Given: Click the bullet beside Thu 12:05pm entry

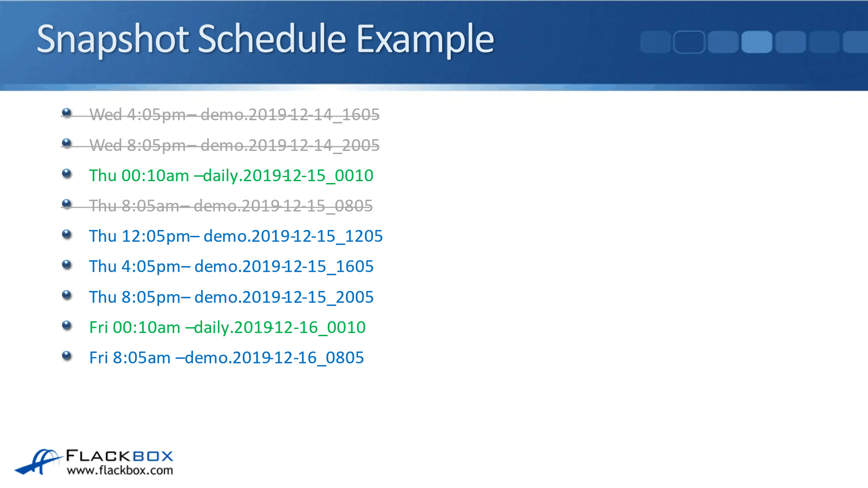Looking at the screenshot, I should point(66,234).
